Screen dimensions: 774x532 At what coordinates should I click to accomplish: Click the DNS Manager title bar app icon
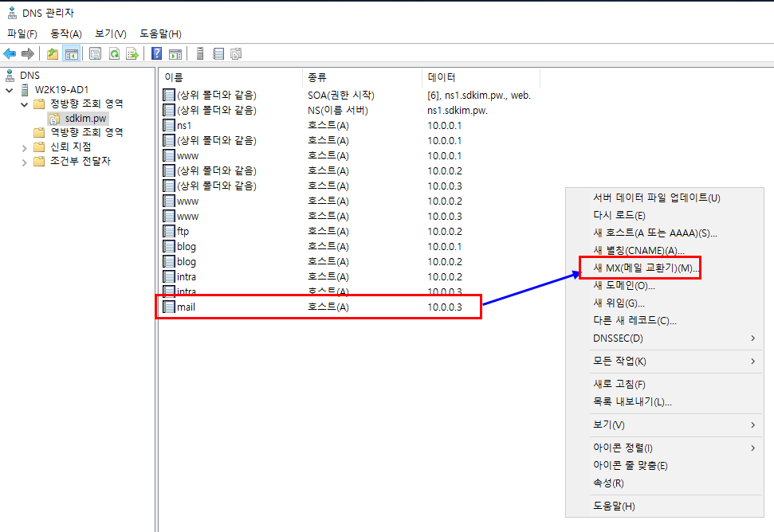[x=12, y=13]
